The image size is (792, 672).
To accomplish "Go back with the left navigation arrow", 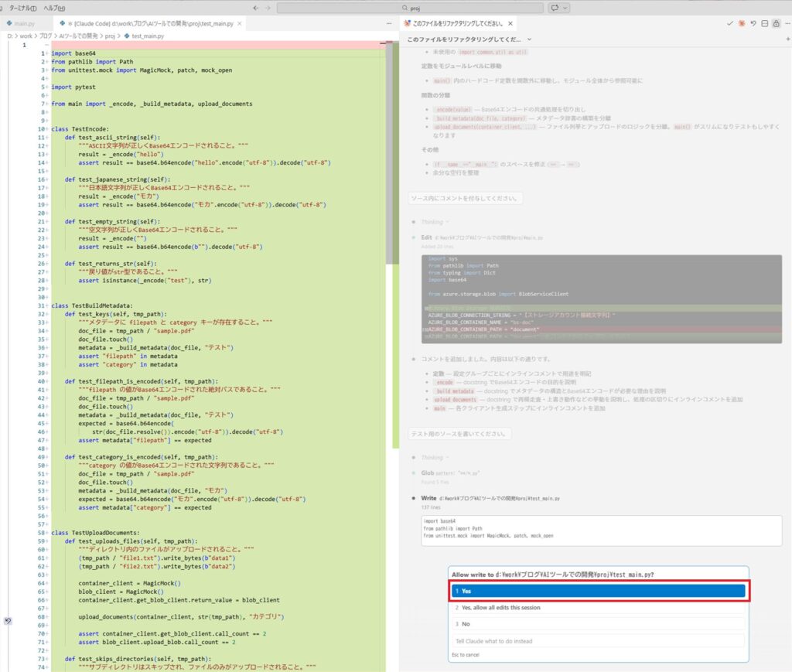I will click(x=255, y=8).
